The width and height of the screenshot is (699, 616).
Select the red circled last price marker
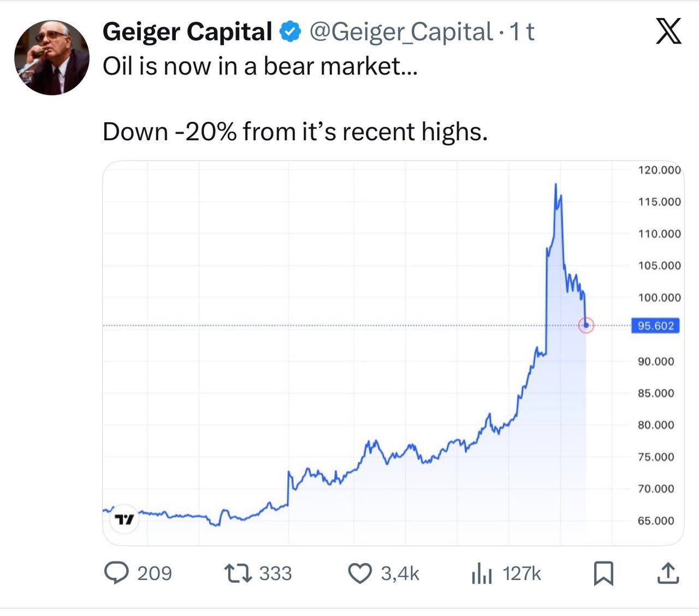586,325
